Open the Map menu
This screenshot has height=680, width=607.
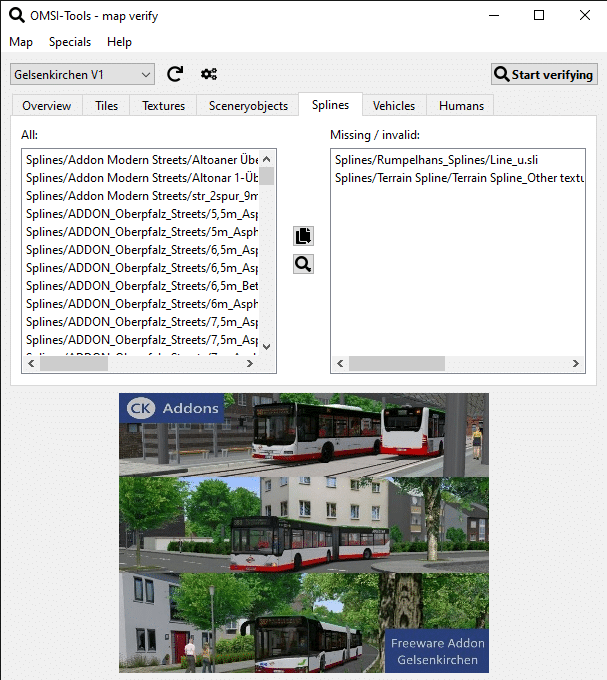point(21,42)
